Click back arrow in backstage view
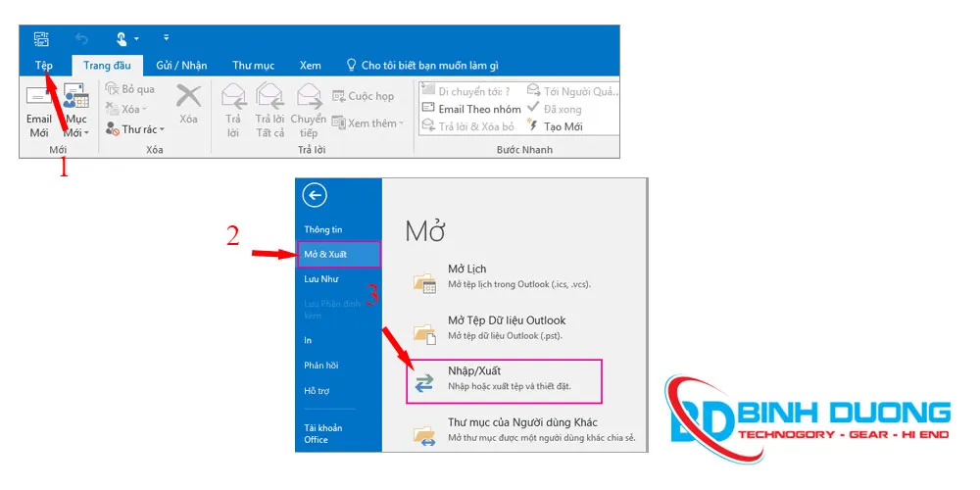This screenshot has width=980, height=490. 315,196
